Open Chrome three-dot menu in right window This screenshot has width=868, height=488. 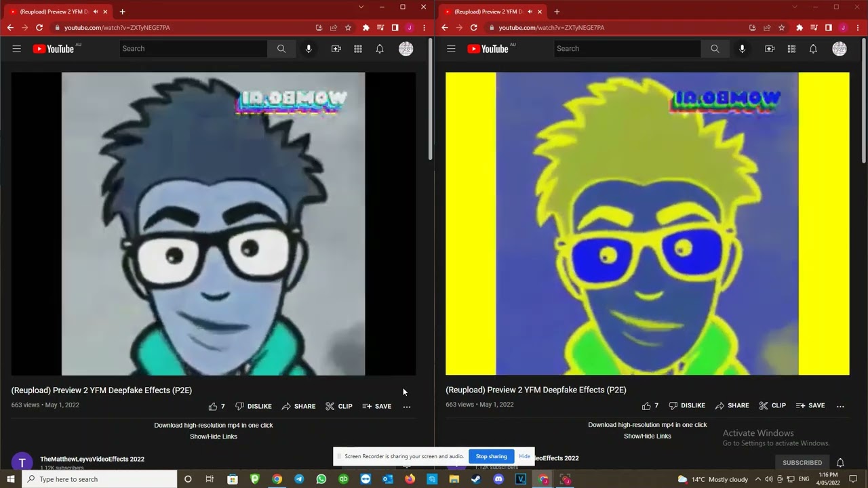[x=857, y=28]
